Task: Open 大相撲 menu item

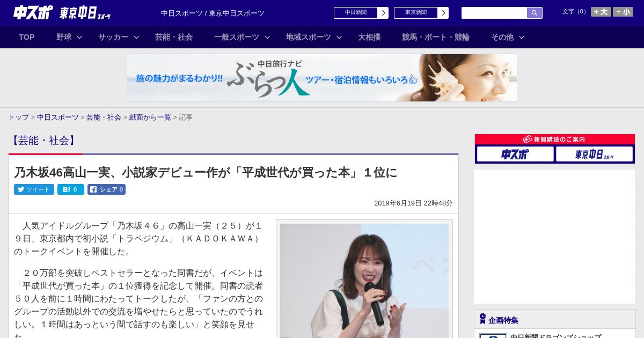Action: coord(369,37)
